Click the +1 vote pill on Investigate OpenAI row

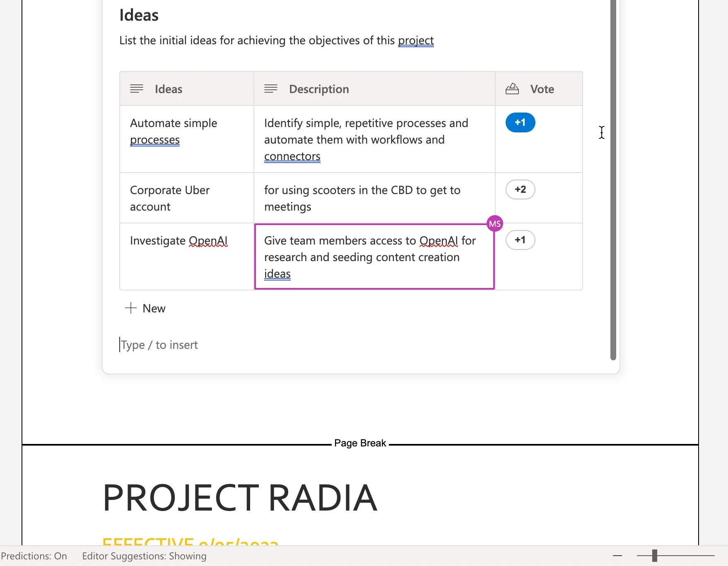[520, 240]
